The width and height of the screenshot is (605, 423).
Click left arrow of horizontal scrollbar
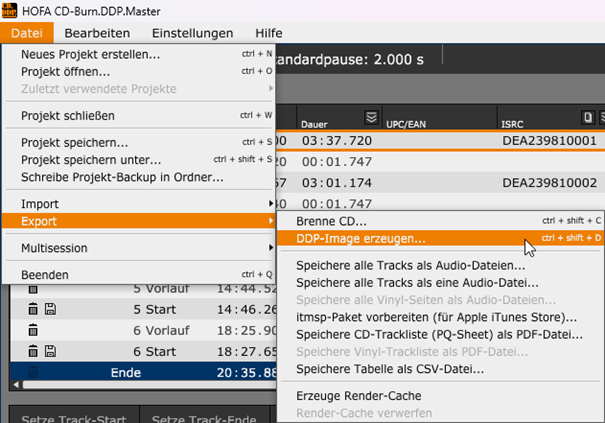(x=16, y=385)
